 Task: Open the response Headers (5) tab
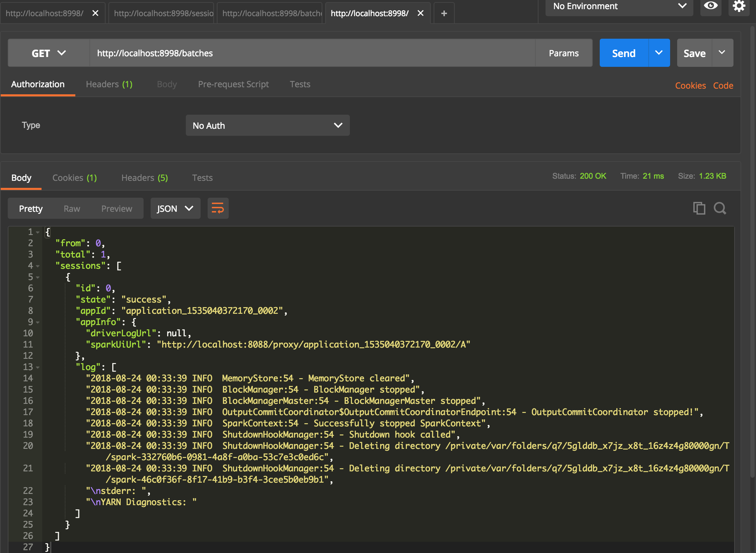coord(144,178)
